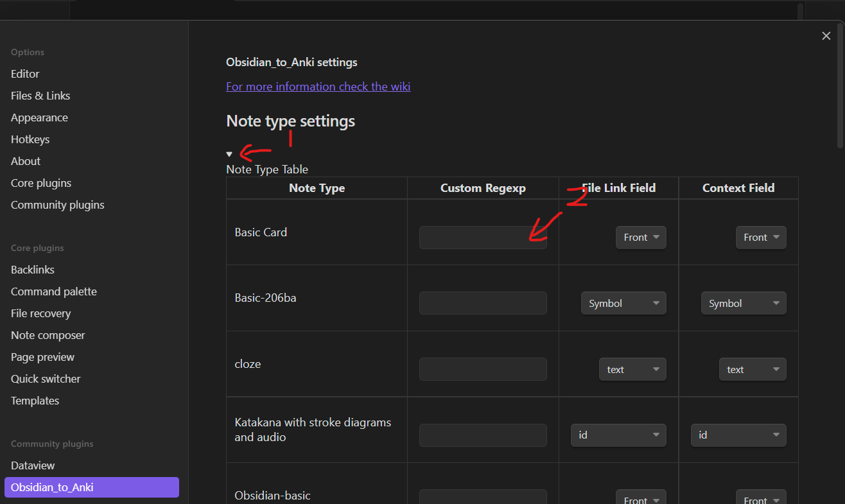Screen dimensions: 845x504
Task: Open File Link Field dropdown for Basic Card
Action: [641, 238]
